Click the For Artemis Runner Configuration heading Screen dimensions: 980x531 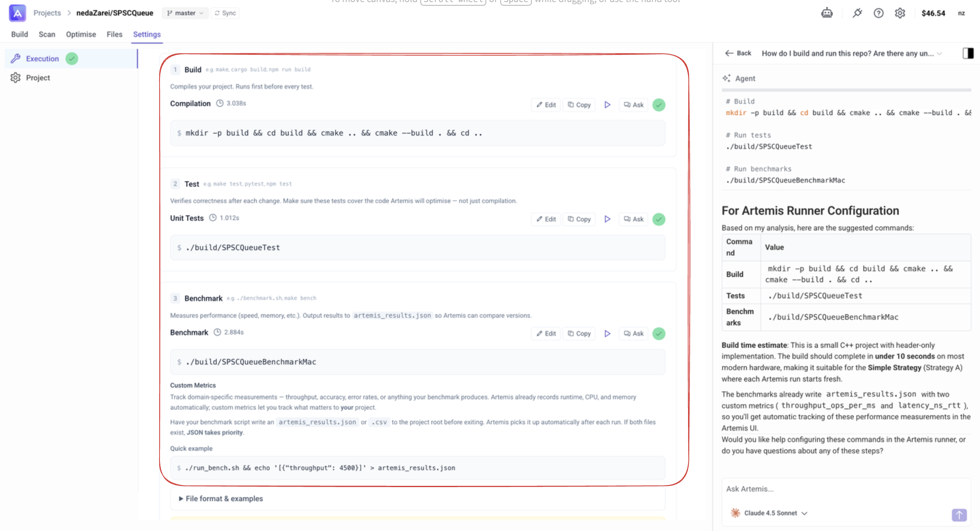810,211
